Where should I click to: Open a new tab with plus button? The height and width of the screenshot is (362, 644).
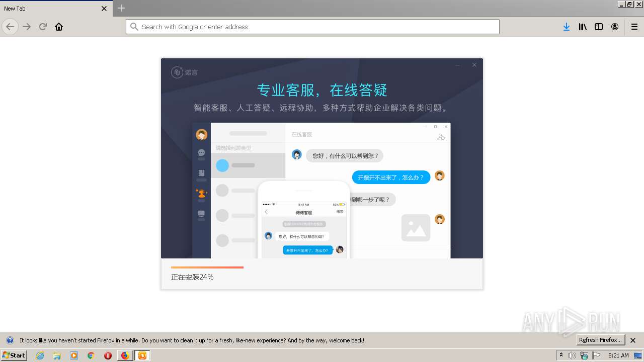pos(121,8)
